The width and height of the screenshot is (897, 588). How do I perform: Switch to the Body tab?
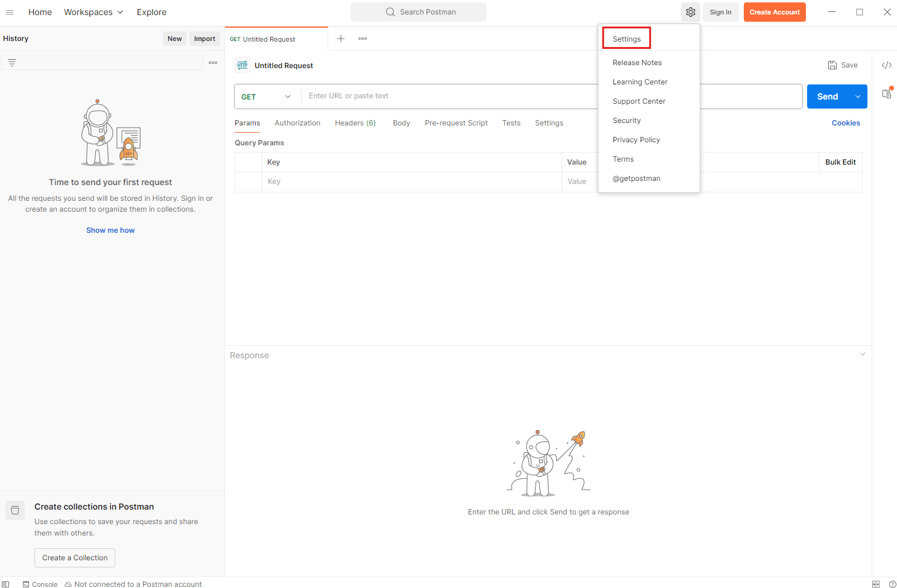[x=401, y=123]
